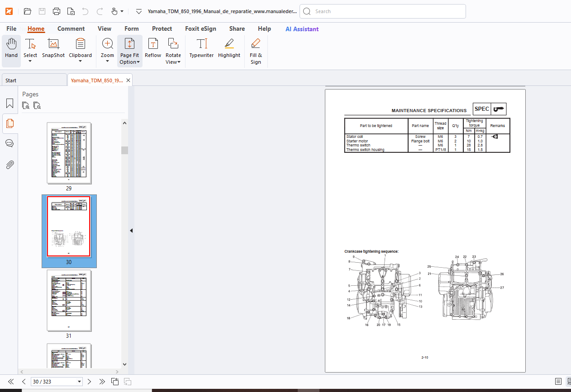Go to the first page

point(11,382)
